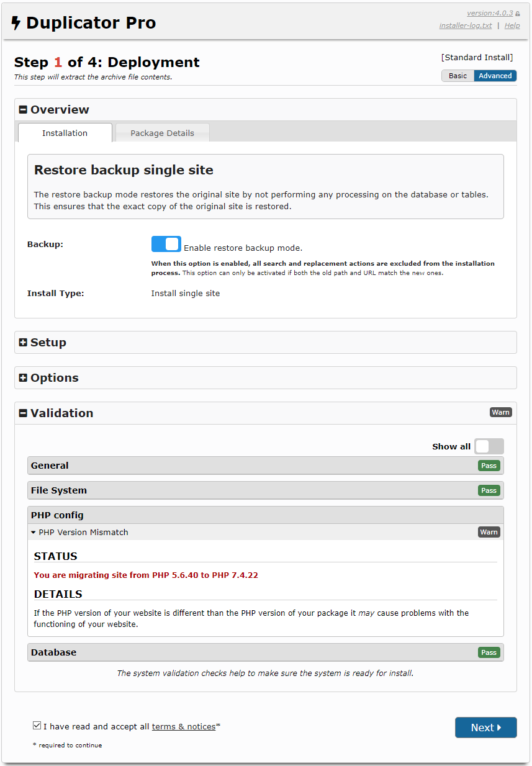Uncheck the terms & notices acceptance checkbox
Screen dimensions: 532x766
37,726
